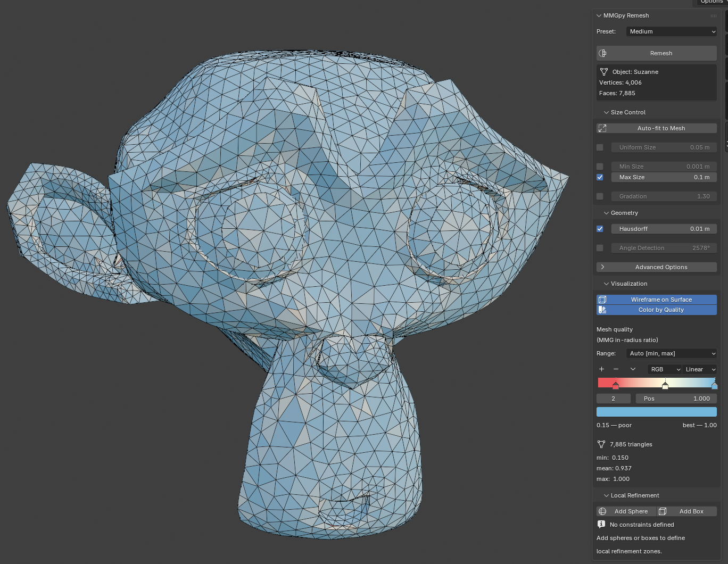Click Add Sphere
The image size is (728, 564).
click(626, 511)
